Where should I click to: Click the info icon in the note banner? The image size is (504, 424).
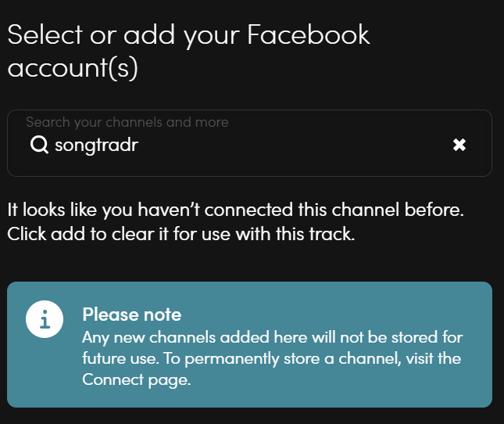(45, 319)
